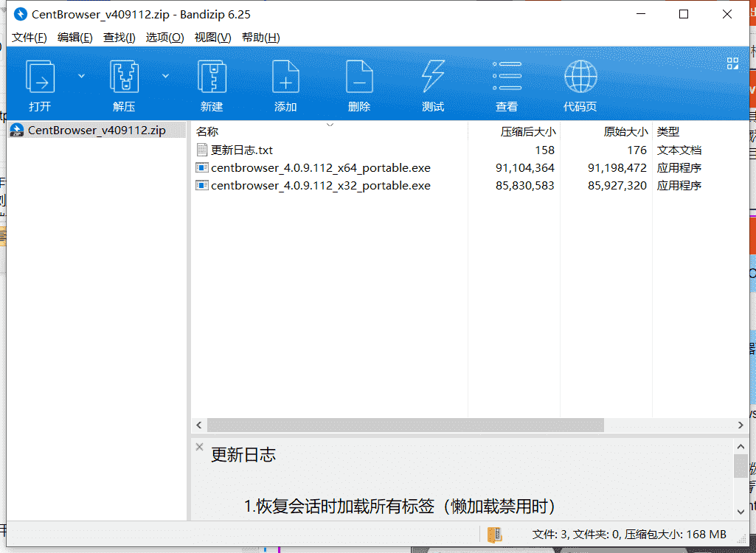Screen dimensions: 756x553
Task: Click the compressed size value 158
Action: [x=544, y=150]
